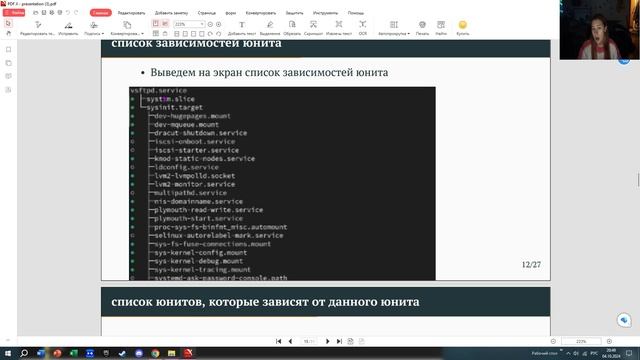
Task: Click the vsftpd.service line in the terminal
Action: [159, 90]
